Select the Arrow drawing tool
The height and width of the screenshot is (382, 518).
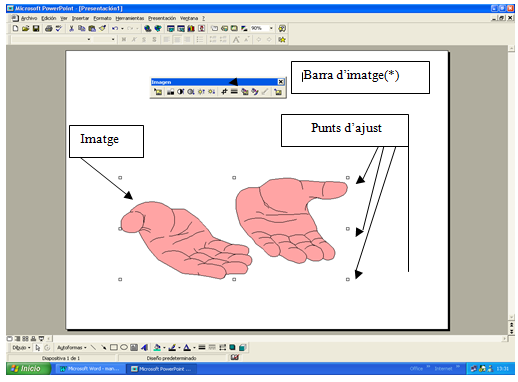pyautogui.click(x=104, y=348)
